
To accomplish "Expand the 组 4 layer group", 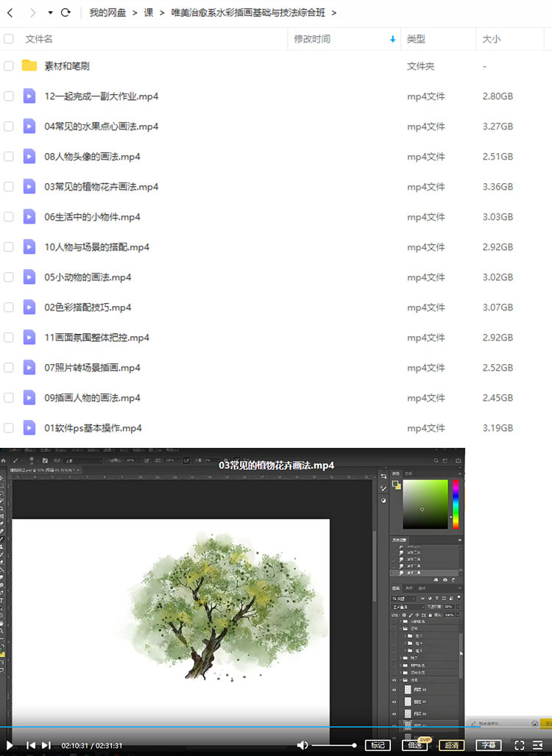I will pyautogui.click(x=405, y=643).
